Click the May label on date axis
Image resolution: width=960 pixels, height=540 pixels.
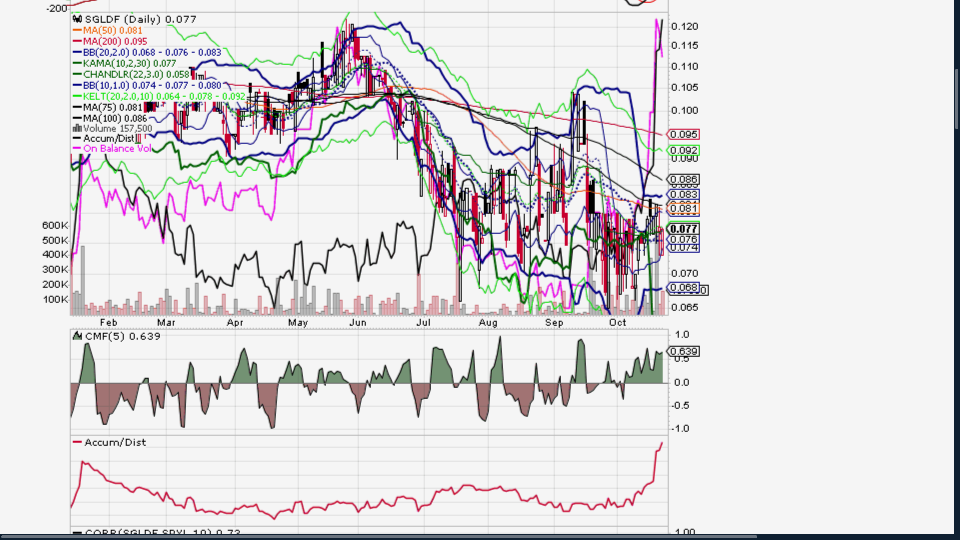[x=298, y=323]
